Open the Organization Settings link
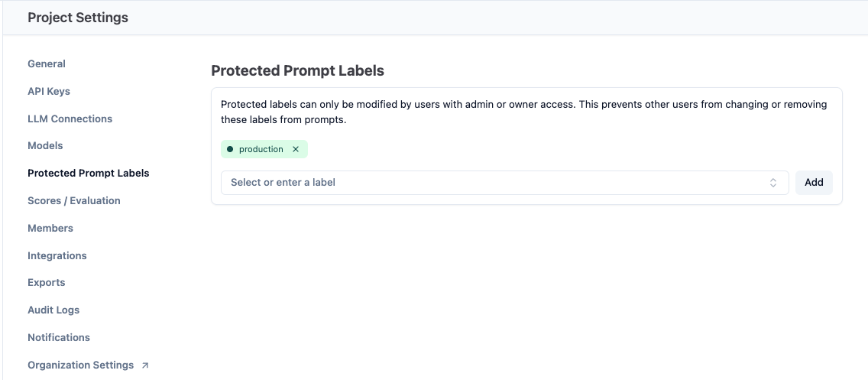The height and width of the screenshot is (380, 868). 80,365
